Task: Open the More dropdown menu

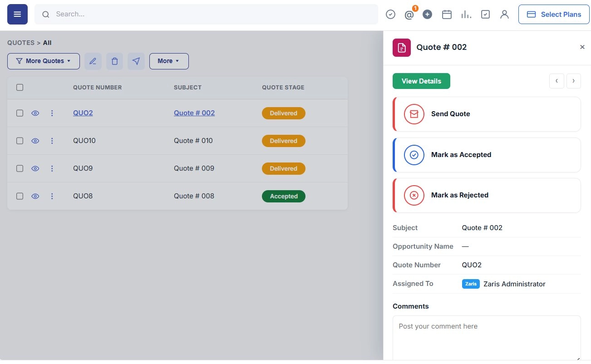Action: [169, 61]
